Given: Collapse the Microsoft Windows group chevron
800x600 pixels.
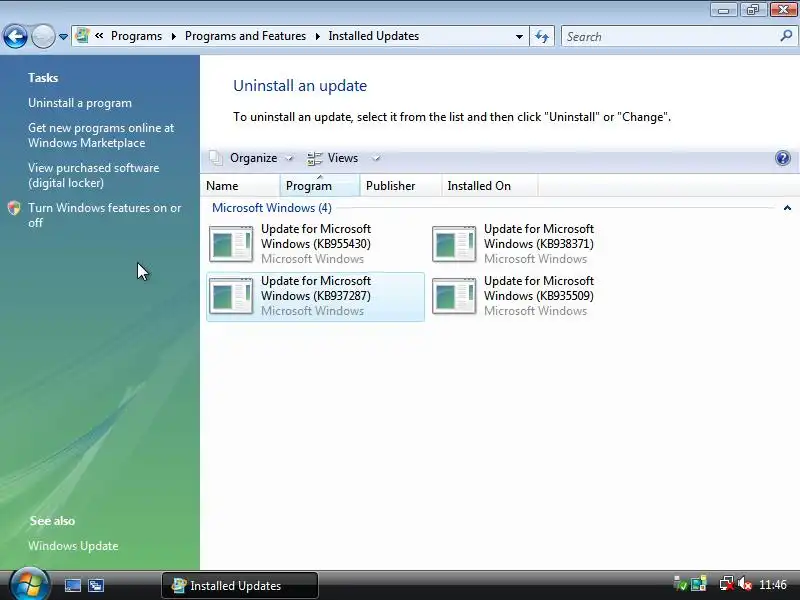Looking at the screenshot, I should [787, 208].
